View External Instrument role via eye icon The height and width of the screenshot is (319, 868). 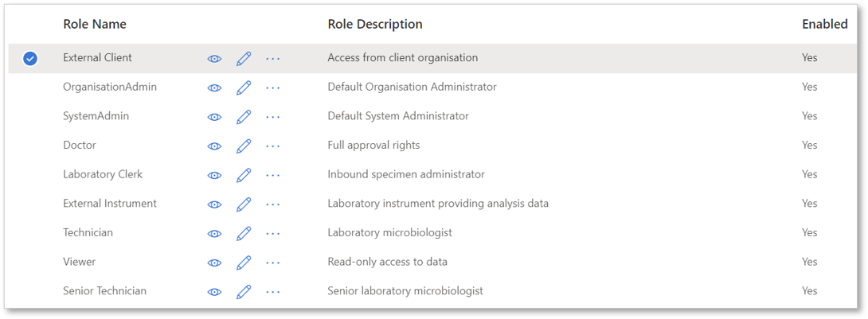tap(214, 204)
